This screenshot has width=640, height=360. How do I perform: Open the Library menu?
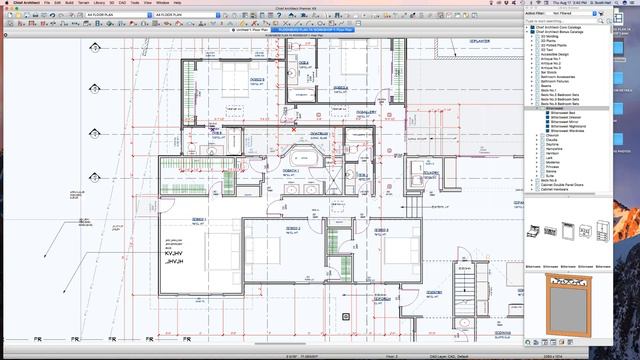[99, 2]
